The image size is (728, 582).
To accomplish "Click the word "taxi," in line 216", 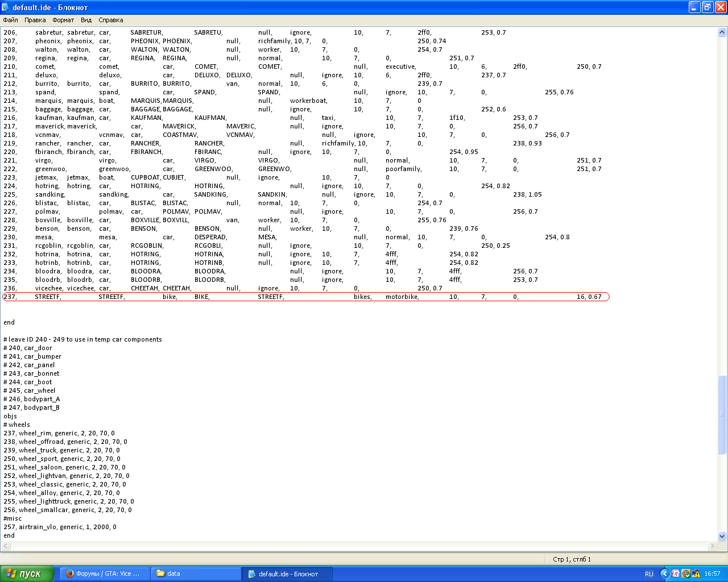I will point(329,118).
